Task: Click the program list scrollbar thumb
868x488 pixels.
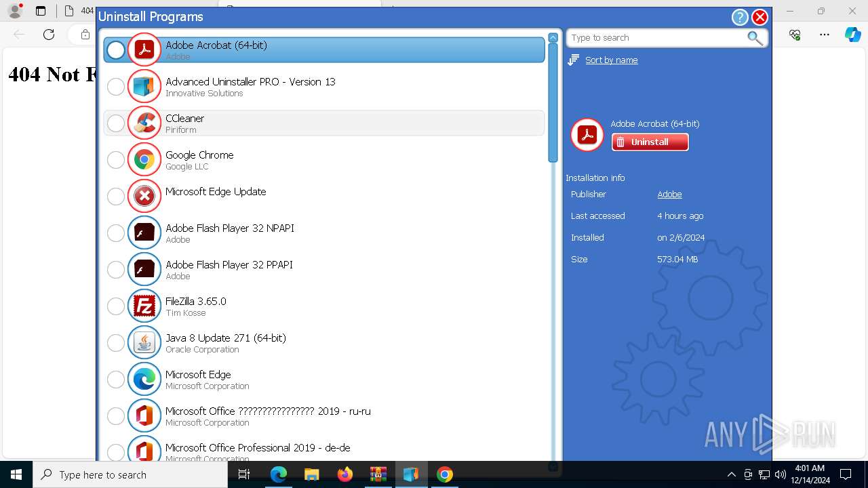Action: pyautogui.click(x=553, y=104)
